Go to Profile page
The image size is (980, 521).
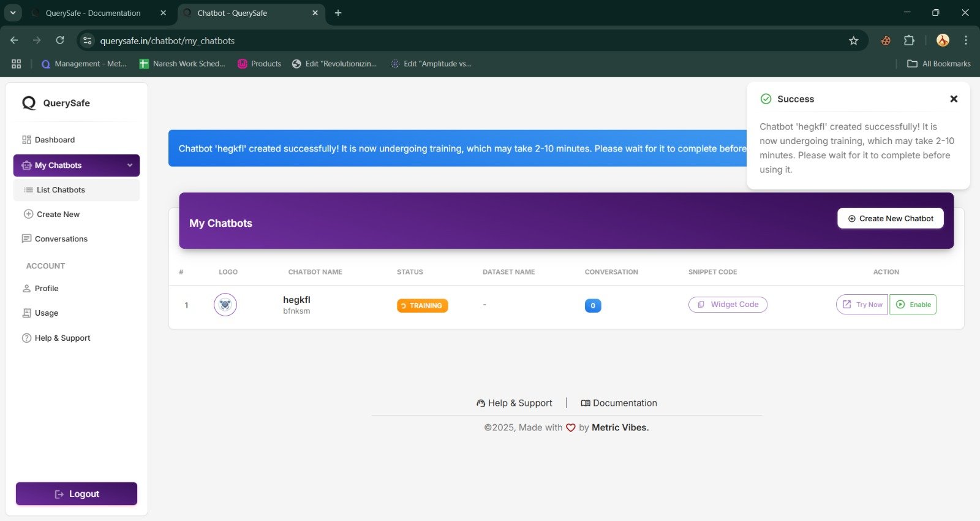click(x=46, y=289)
